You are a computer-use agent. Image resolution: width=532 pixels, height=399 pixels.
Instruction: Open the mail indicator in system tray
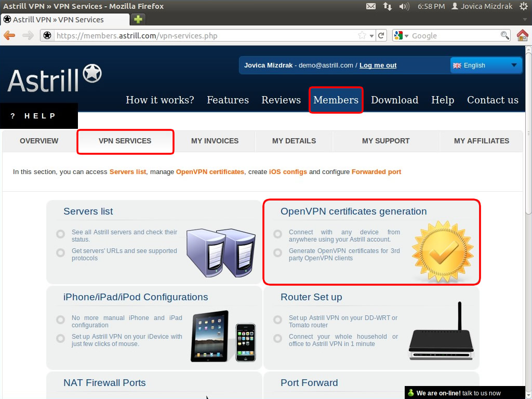point(371,6)
